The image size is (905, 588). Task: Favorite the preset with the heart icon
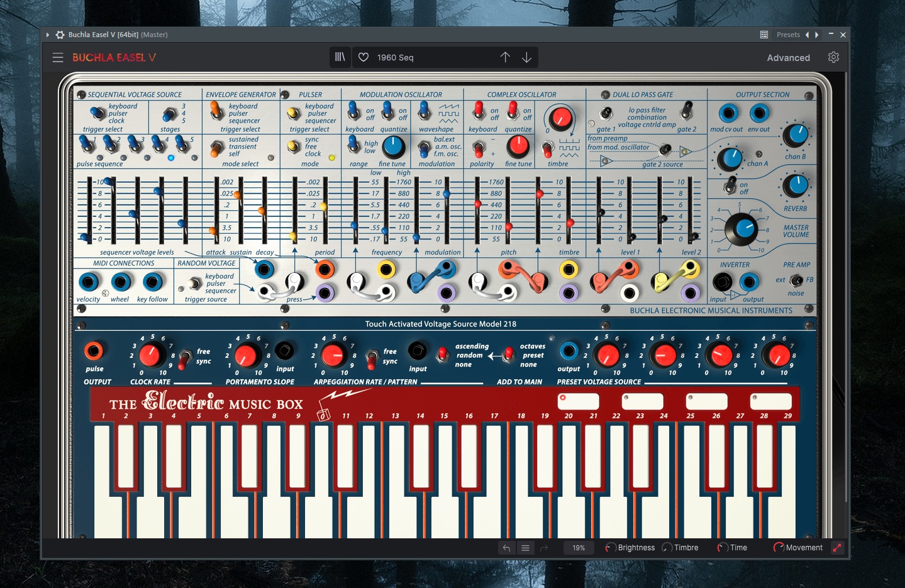(x=364, y=57)
